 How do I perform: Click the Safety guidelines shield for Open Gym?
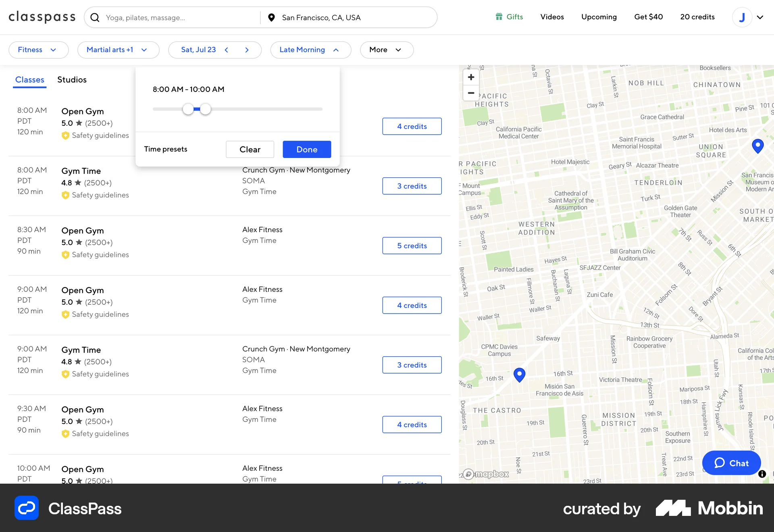(x=66, y=136)
